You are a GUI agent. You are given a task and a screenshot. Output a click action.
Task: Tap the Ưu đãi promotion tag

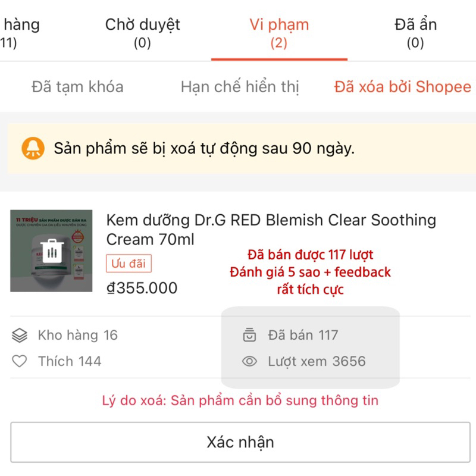129,264
